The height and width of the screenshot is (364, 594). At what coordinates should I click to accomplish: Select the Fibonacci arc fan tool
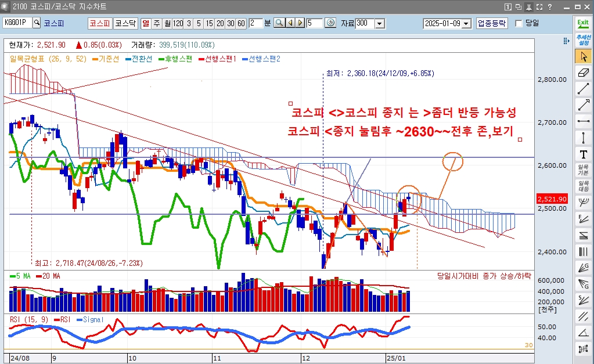tap(583, 203)
